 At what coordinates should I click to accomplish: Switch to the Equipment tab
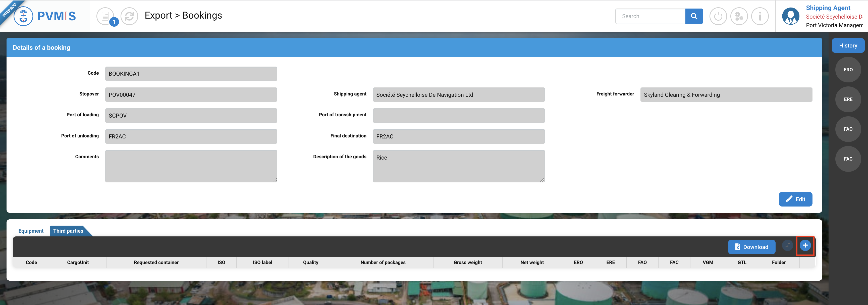[31, 231]
